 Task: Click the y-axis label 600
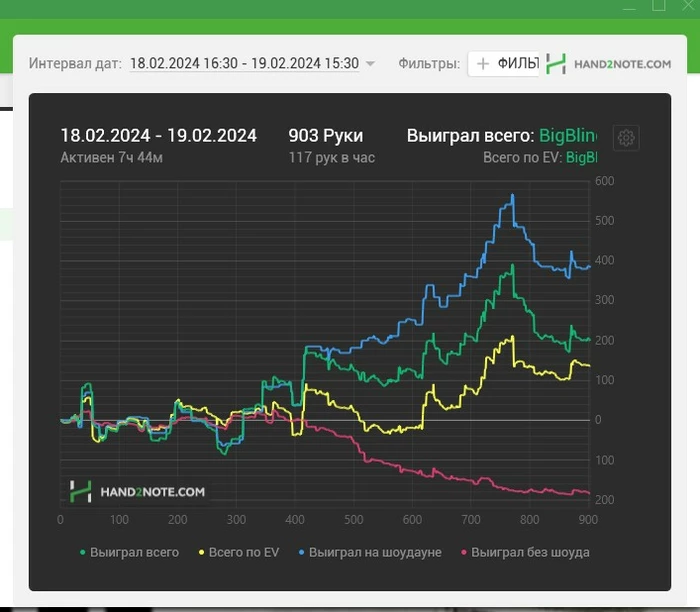point(604,181)
